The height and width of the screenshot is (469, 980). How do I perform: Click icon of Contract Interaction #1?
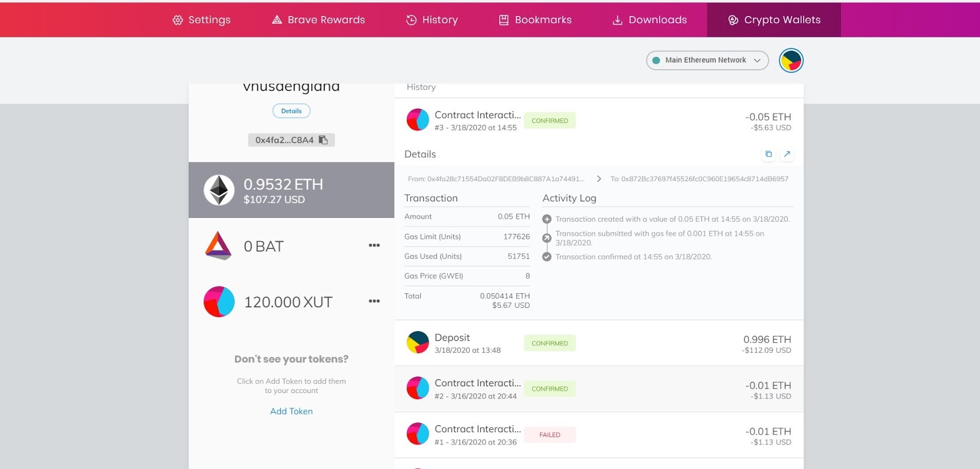pos(418,434)
